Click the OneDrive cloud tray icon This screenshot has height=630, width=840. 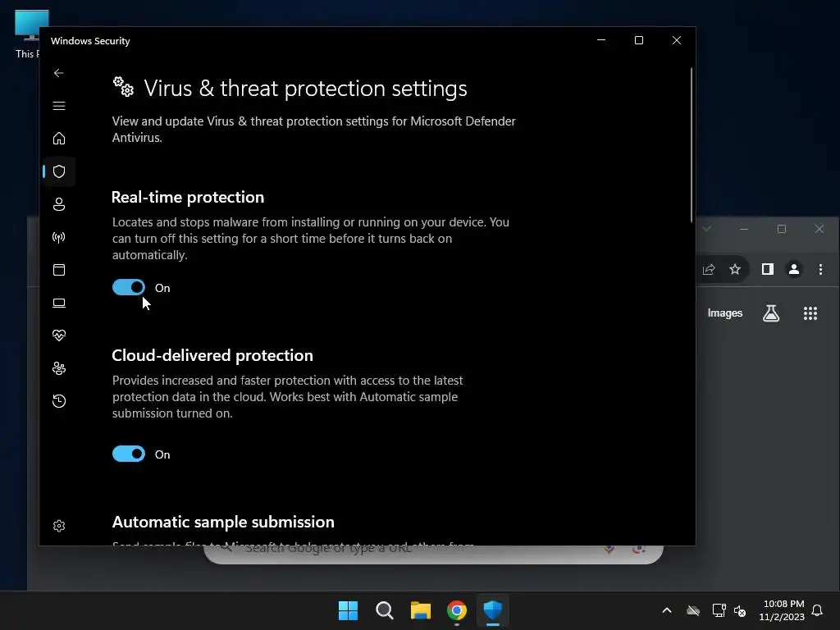click(693, 610)
